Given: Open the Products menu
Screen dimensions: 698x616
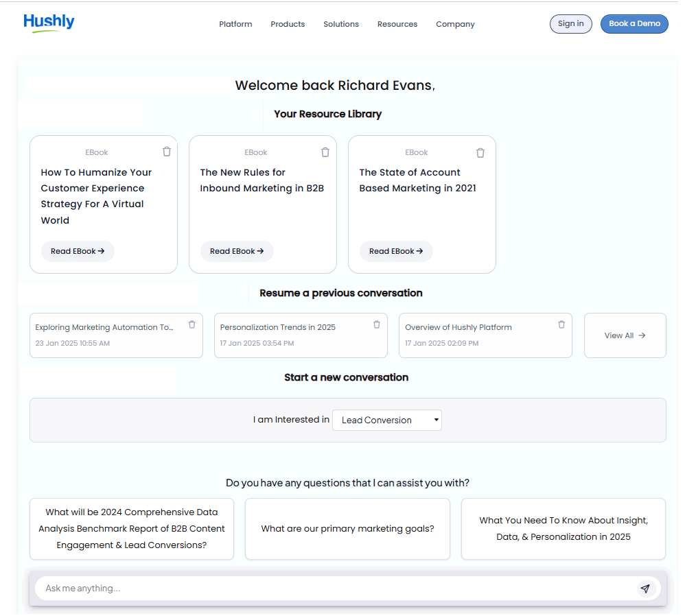Looking at the screenshot, I should coord(288,24).
